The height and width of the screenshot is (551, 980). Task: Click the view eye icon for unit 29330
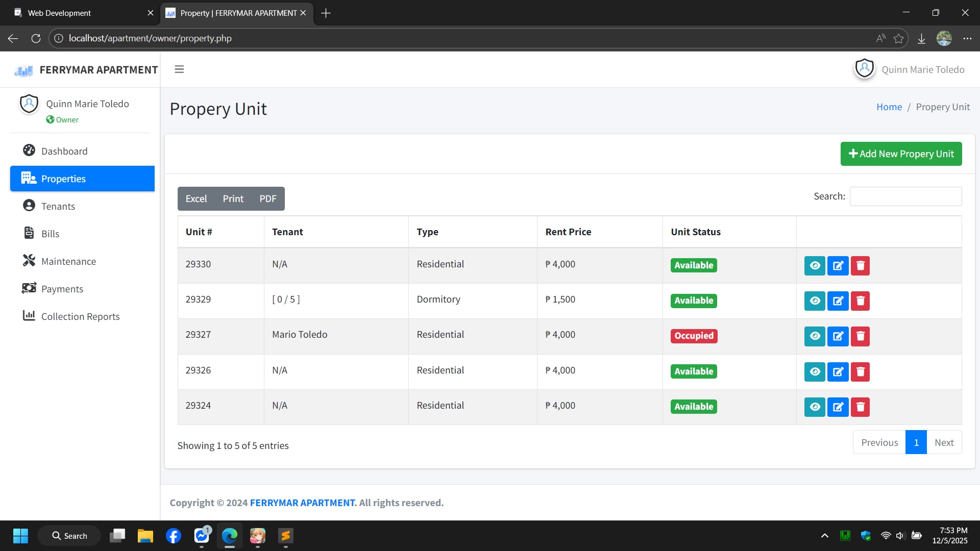815,265
